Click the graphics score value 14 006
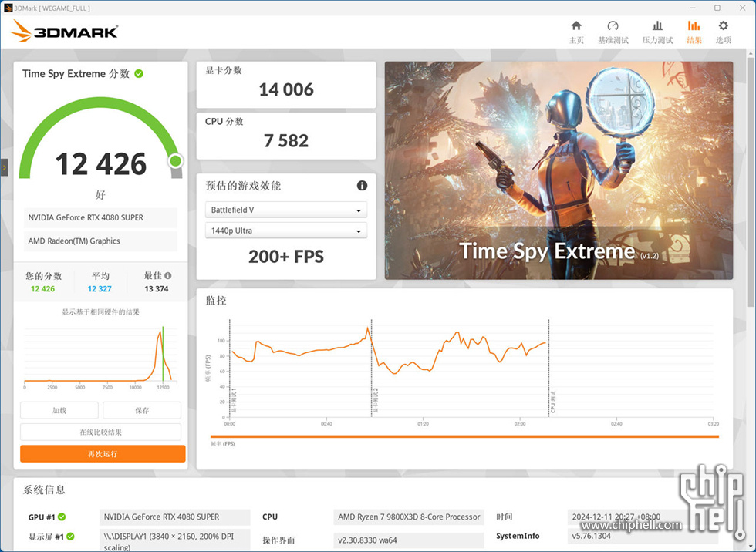The height and width of the screenshot is (552, 756). [x=286, y=89]
